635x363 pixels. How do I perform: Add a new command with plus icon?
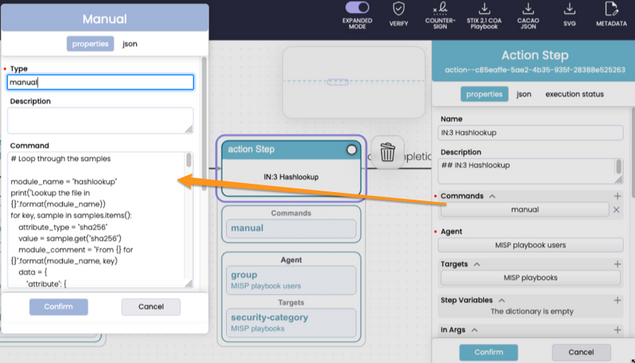pos(617,196)
